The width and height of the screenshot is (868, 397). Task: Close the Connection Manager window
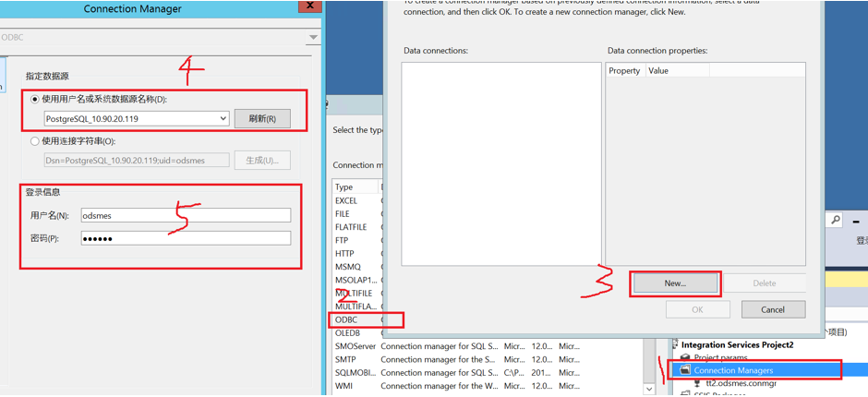click(308, 5)
